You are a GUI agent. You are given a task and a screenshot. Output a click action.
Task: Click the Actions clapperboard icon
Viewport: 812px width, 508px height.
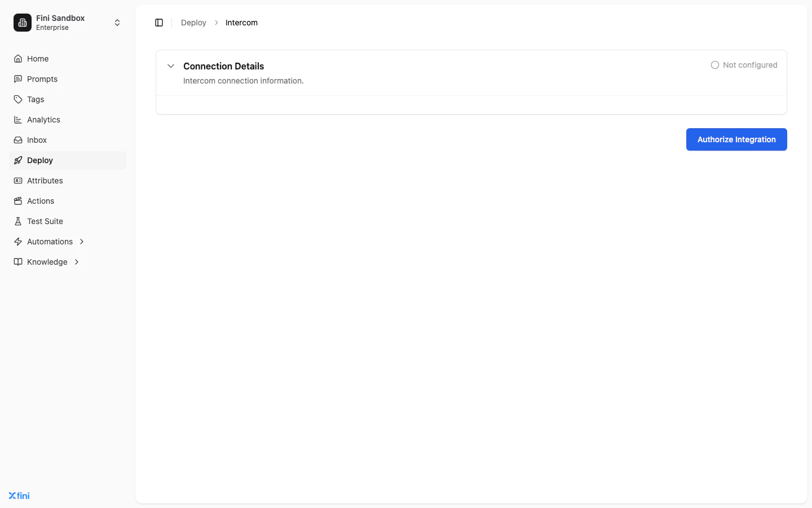18,201
